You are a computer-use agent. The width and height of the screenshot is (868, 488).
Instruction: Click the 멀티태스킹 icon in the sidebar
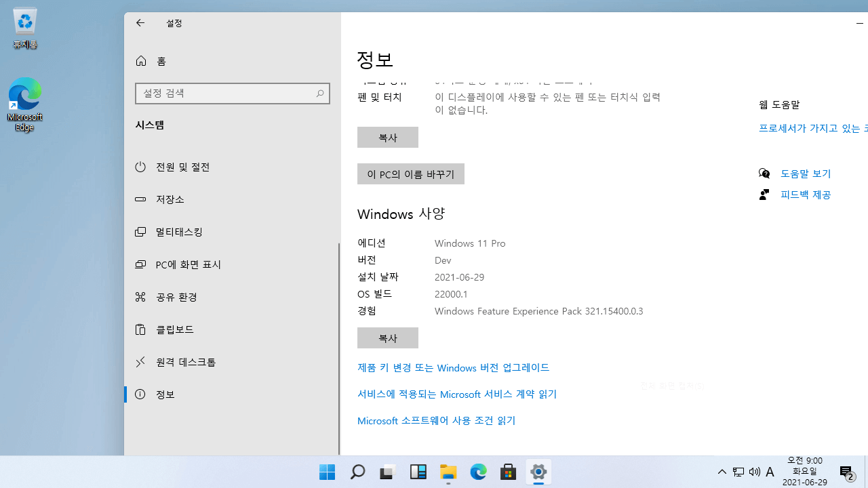point(140,232)
